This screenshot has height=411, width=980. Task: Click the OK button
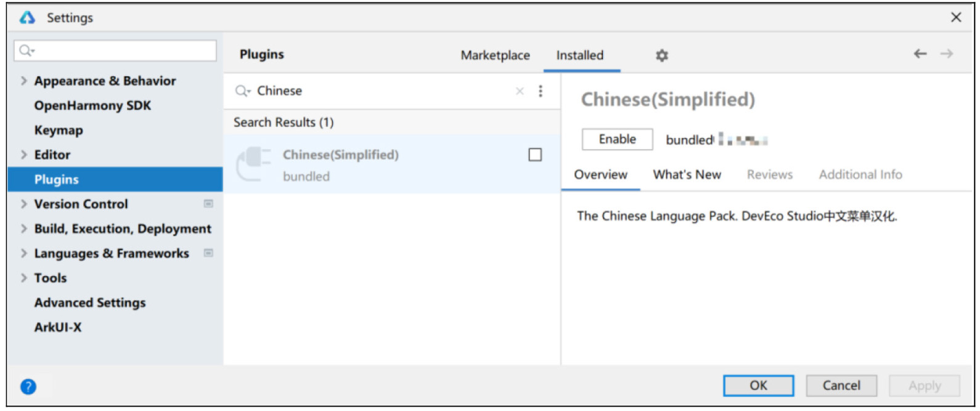pos(757,386)
